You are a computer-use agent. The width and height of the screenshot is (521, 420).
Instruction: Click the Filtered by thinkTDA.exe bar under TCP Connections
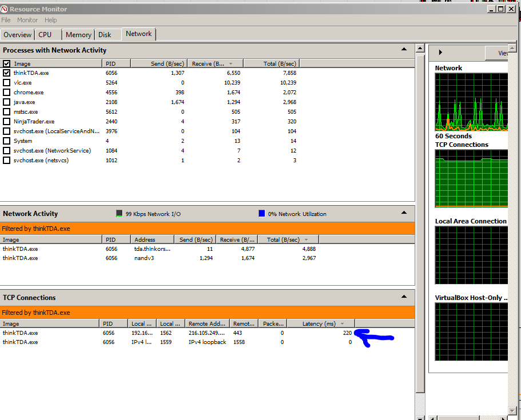208,313
